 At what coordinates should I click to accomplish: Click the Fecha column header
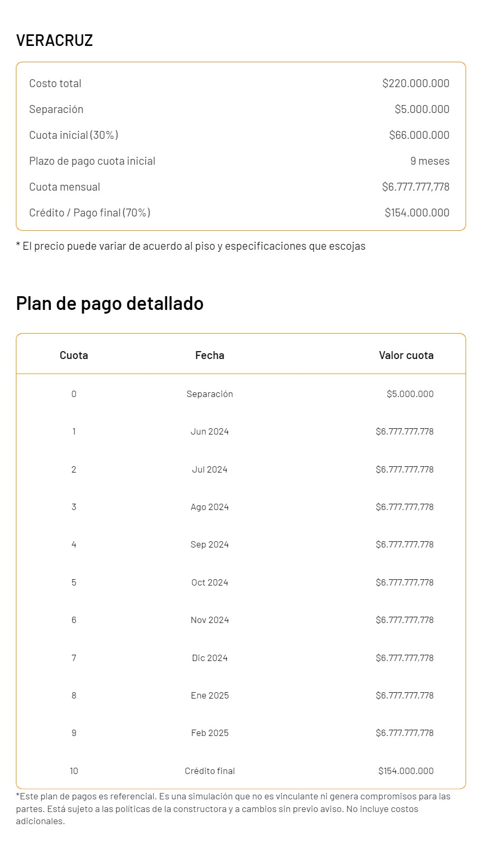pyautogui.click(x=209, y=355)
